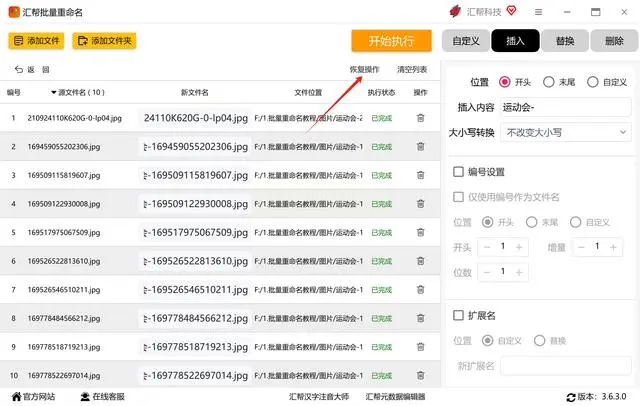The width and height of the screenshot is (640, 406).
Task: Delete 169517975067509.jpg row via trash icon
Action: (x=420, y=232)
